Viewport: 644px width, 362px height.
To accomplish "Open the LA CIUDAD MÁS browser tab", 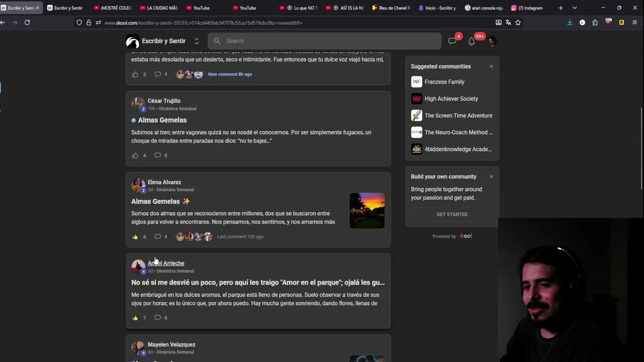I will pos(158,8).
